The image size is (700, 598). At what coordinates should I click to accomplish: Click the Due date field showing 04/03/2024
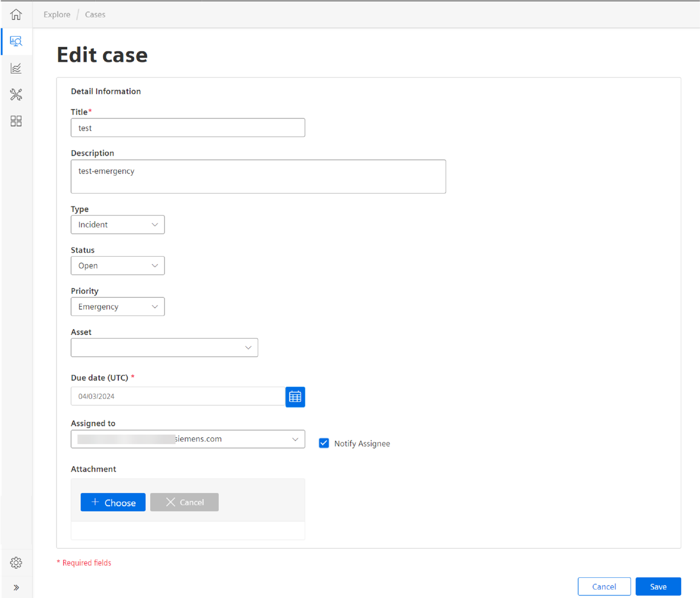coord(178,396)
